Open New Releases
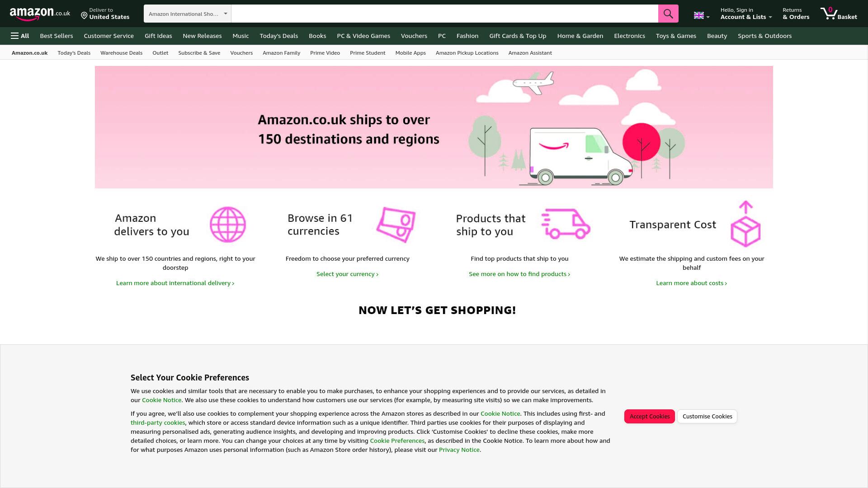 click(202, 36)
